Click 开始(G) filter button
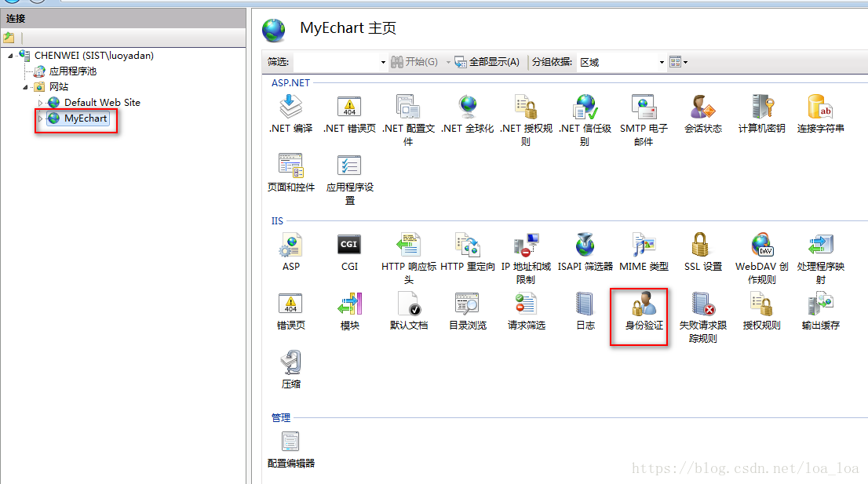This screenshot has width=868, height=484. (x=414, y=62)
